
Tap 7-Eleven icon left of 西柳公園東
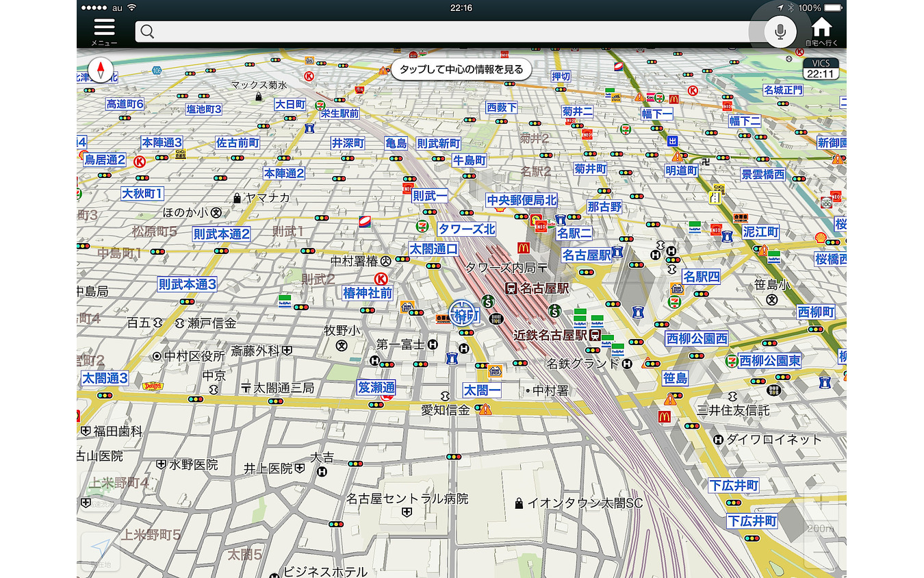pos(732,360)
